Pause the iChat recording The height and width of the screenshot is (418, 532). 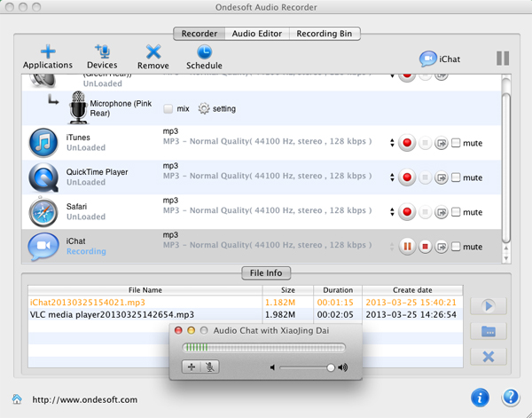[x=408, y=246]
